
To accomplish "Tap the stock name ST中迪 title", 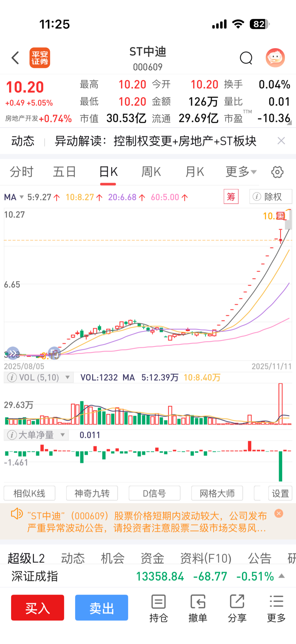I will point(148,52).
